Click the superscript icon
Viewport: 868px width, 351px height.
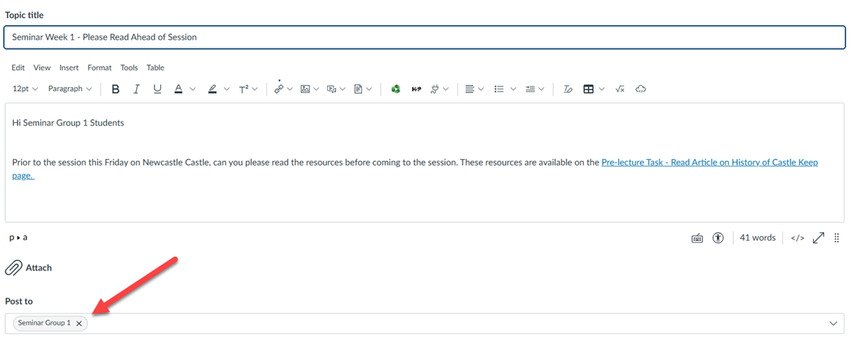244,89
